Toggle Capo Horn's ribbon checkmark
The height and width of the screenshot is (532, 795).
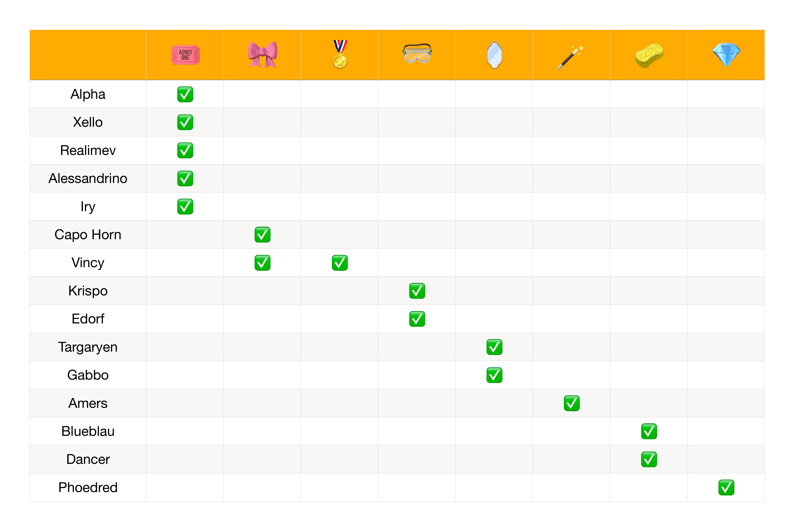262,235
